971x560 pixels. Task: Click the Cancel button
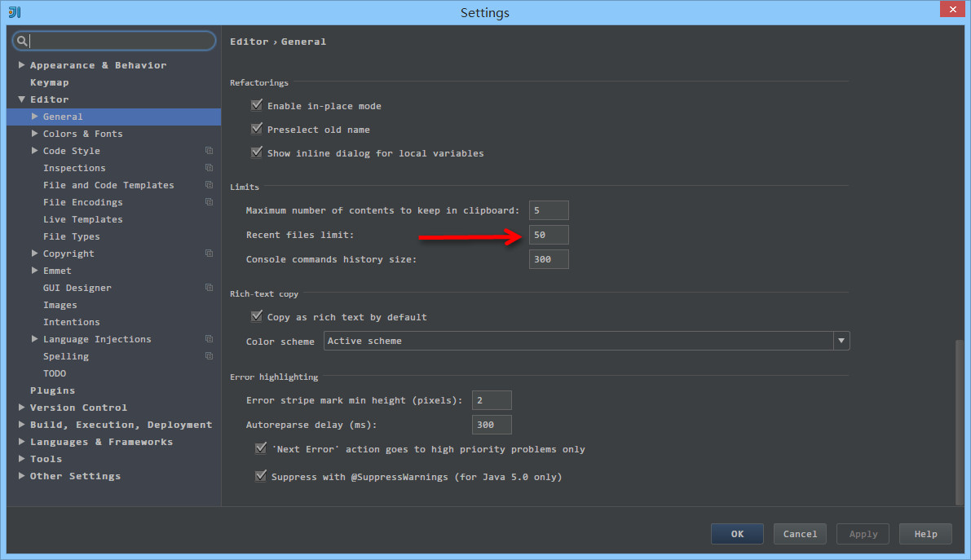[x=800, y=534]
